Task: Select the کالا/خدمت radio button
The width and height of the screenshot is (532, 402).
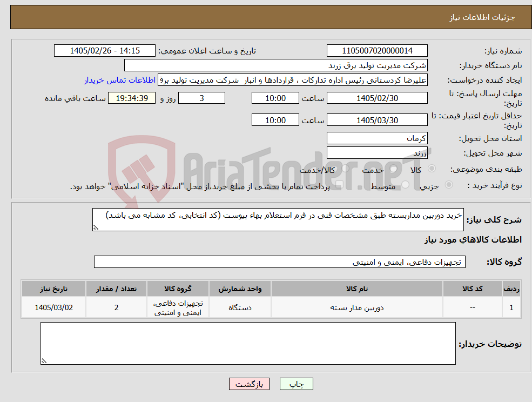Action: [x=345, y=169]
